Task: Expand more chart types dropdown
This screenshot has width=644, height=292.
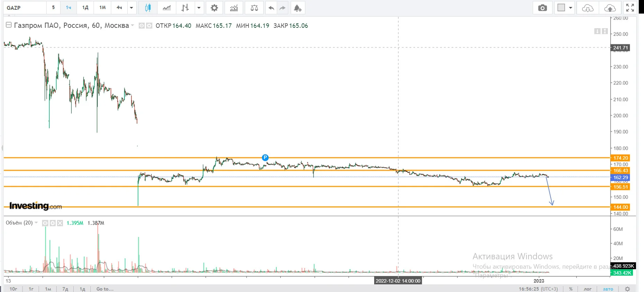Action: pyautogui.click(x=199, y=8)
